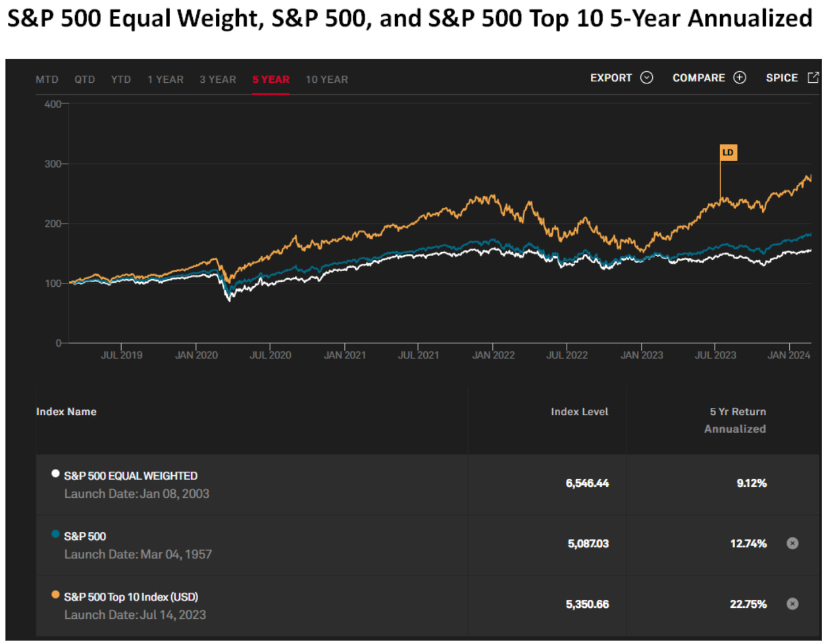Screen dimensions: 824x644
Task: Select the 5 YEAR tab
Action: [x=270, y=80]
